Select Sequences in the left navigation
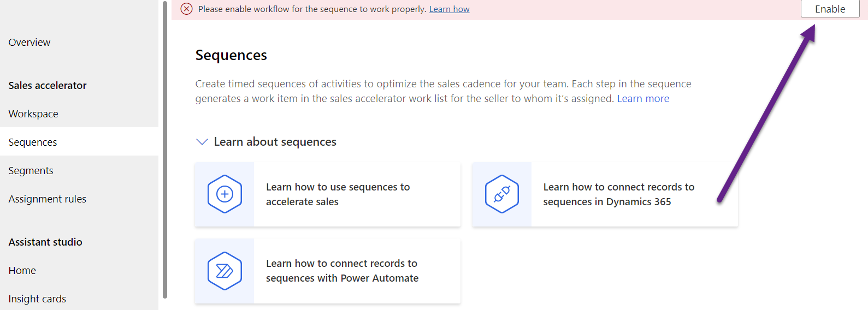Screen dimensions: 868x310 point(33,142)
